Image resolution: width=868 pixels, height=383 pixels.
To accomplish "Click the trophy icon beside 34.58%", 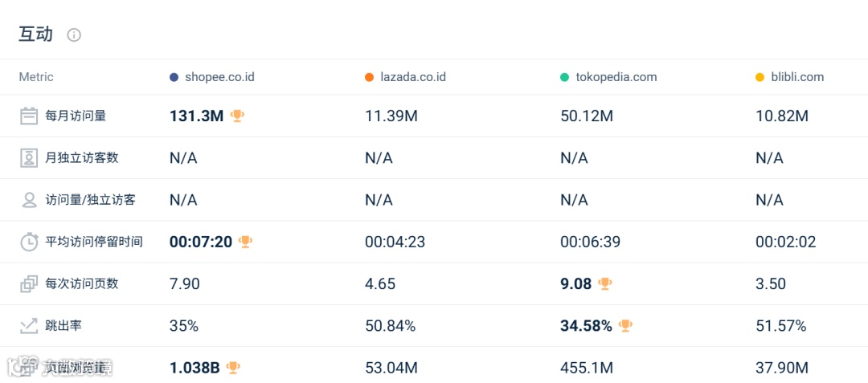I will 625,325.
